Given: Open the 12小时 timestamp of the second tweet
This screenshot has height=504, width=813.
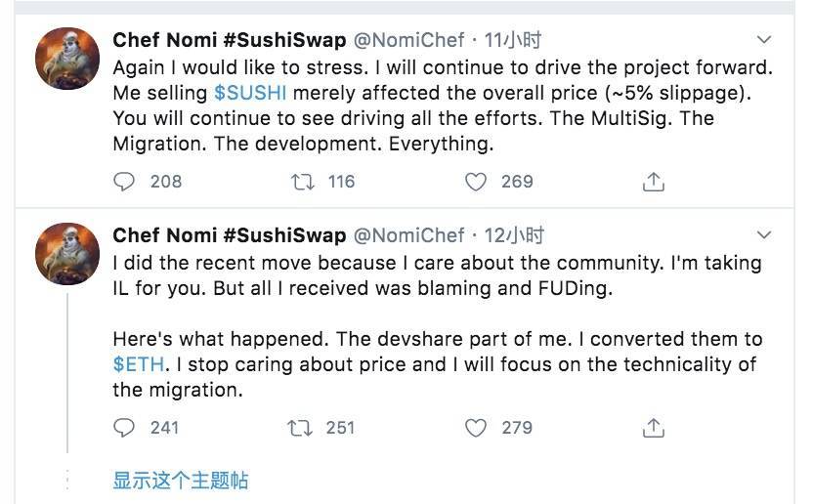Looking at the screenshot, I should point(514,235).
